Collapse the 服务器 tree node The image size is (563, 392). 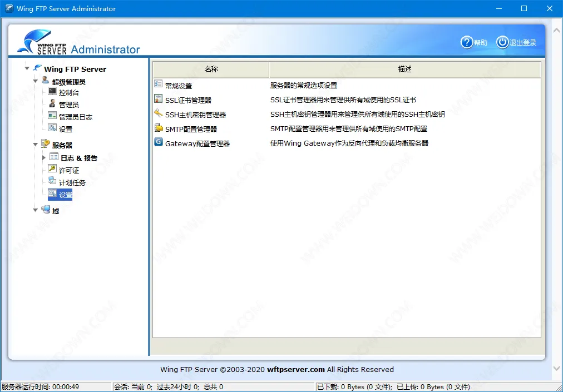[x=35, y=145]
